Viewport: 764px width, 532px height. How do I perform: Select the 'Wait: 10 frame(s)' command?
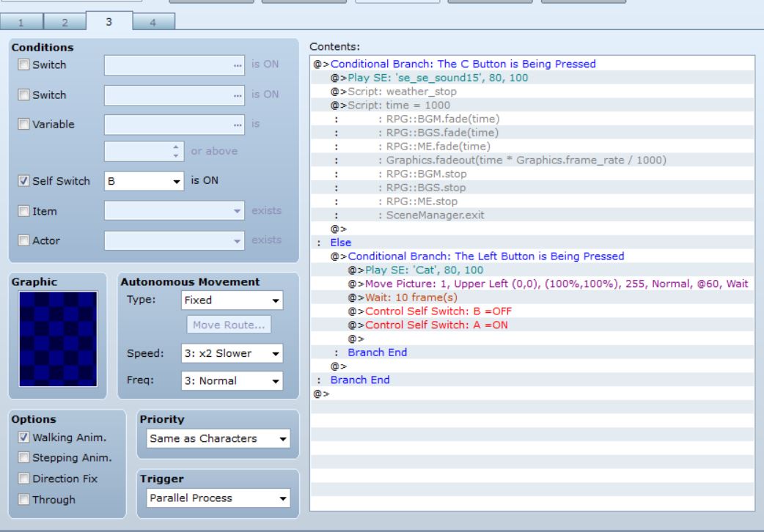click(532, 298)
